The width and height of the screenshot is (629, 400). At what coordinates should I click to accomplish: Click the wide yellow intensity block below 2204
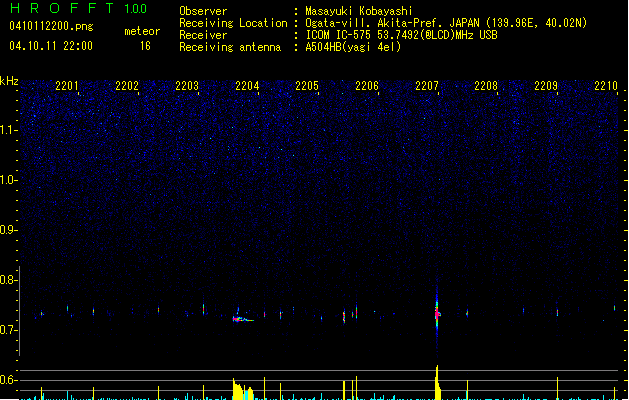click(x=243, y=389)
